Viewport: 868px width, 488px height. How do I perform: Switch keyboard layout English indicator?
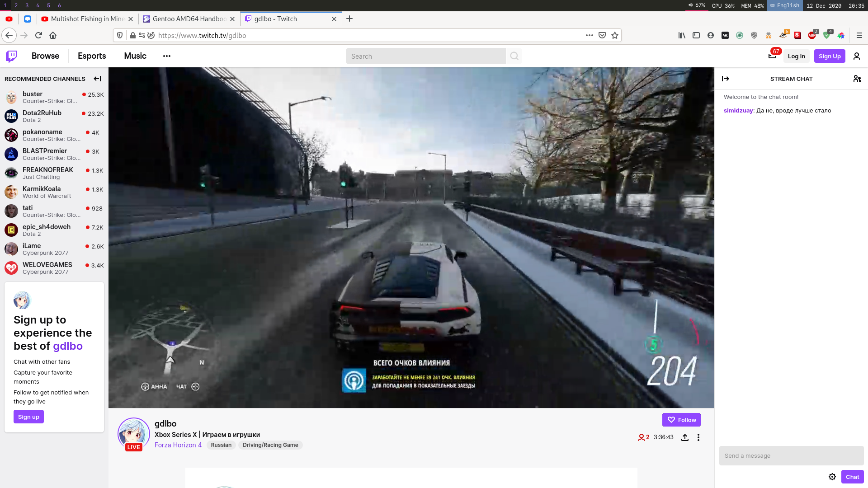tap(785, 5)
